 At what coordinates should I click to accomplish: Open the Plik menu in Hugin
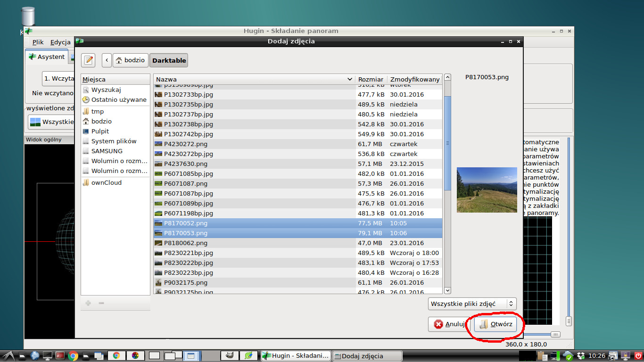[x=38, y=42]
